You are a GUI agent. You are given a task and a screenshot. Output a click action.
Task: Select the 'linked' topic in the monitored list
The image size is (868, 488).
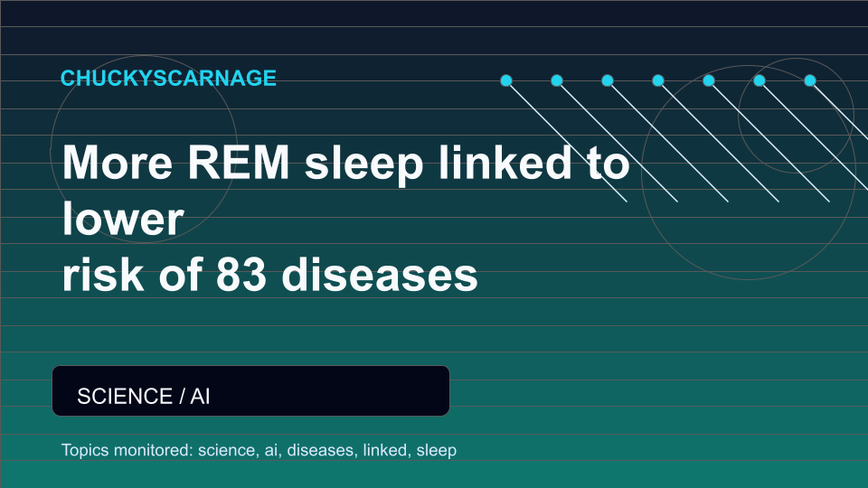(386, 450)
